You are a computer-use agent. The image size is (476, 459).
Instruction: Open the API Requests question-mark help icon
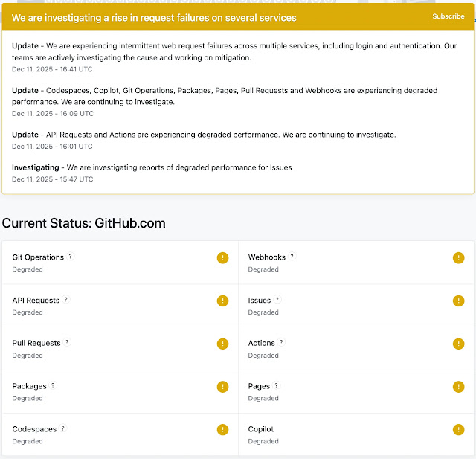coord(66,299)
